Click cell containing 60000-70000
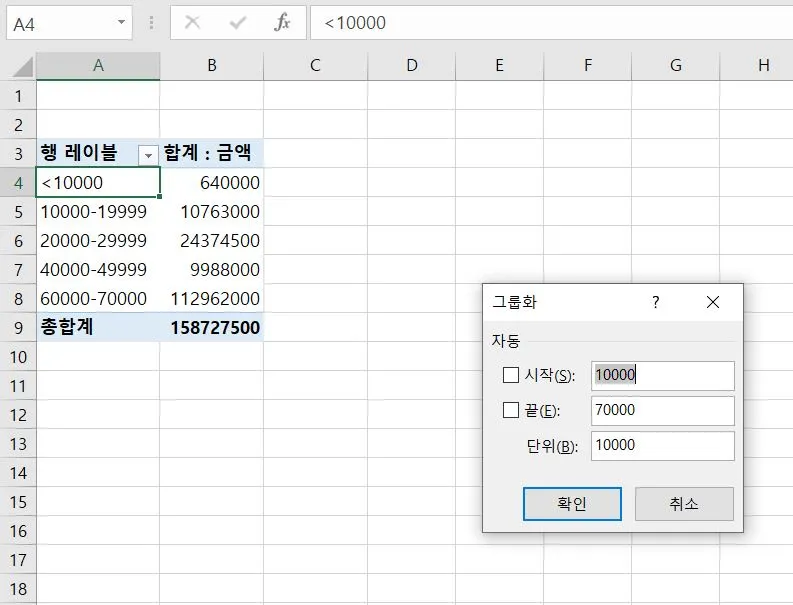The width and height of the screenshot is (793, 605). pyautogui.click(x=98, y=298)
